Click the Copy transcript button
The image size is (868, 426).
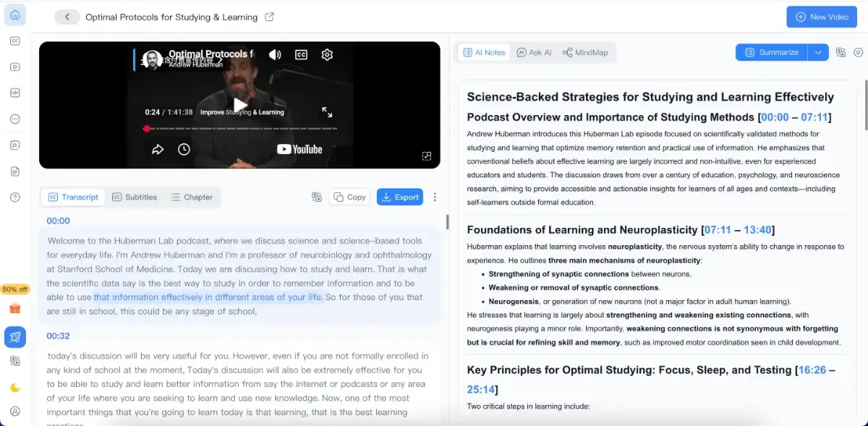coord(349,197)
